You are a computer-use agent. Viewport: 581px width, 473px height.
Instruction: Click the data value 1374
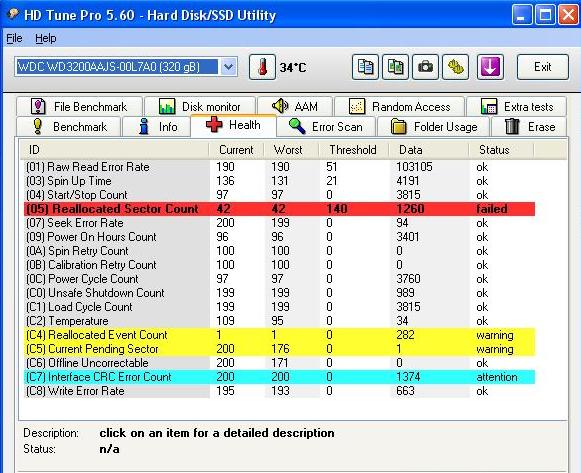[408, 377]
